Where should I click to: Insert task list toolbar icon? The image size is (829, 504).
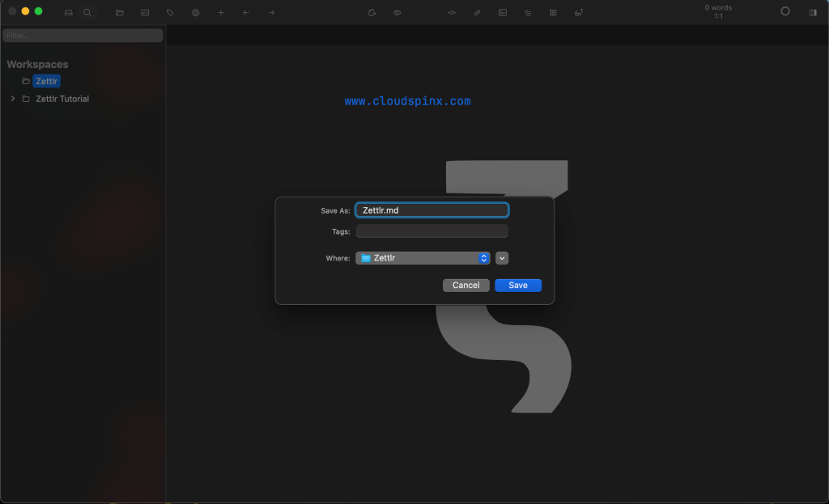[528, 13]
